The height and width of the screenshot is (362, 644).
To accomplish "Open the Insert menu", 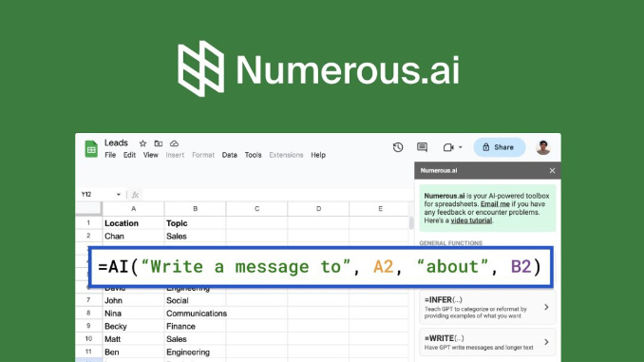I will click(x=175, y=155).
